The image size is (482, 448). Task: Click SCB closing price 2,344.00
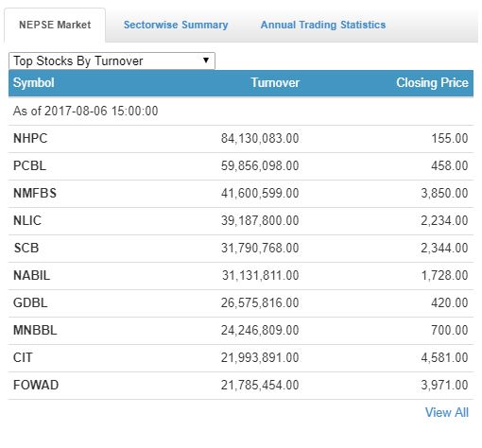444,248
